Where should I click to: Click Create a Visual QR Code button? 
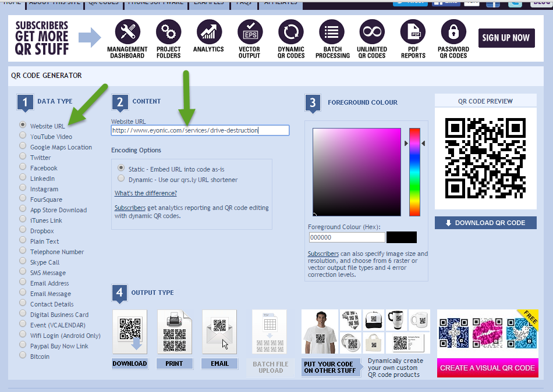(487, 368)
